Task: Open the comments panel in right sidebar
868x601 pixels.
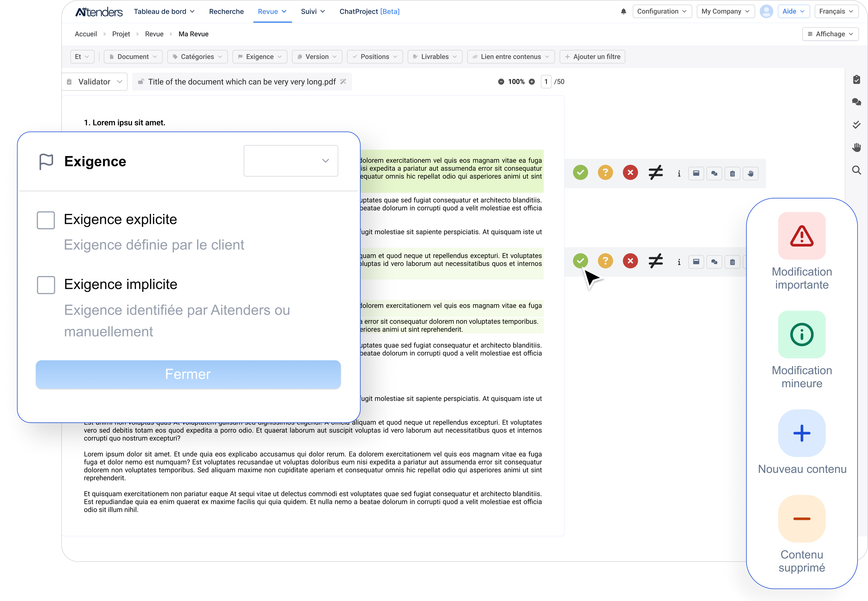Action: (x=856, y=102)
